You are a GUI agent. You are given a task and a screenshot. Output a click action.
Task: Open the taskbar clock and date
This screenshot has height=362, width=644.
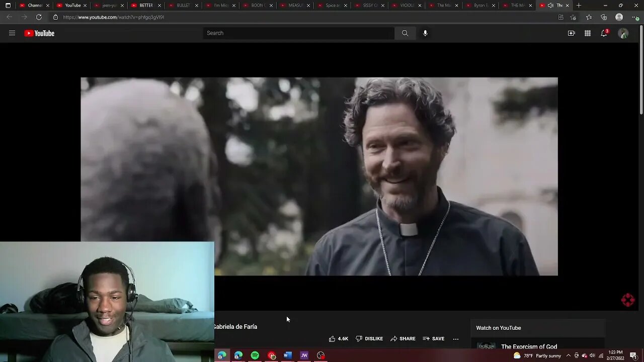pyautogui.click(x=615, y=355)
